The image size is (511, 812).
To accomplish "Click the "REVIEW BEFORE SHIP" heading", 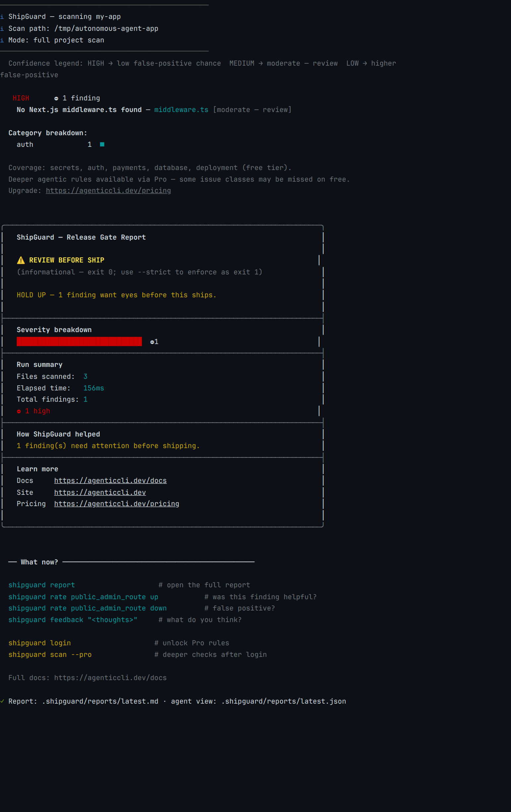I will point(67,260).
